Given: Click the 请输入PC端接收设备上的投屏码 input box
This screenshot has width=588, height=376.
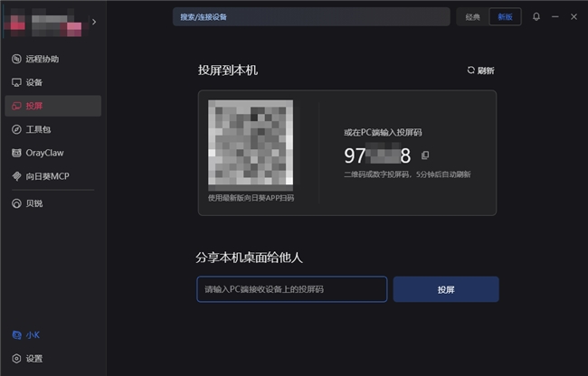Looking at the screenshot, I should point(292,289).
